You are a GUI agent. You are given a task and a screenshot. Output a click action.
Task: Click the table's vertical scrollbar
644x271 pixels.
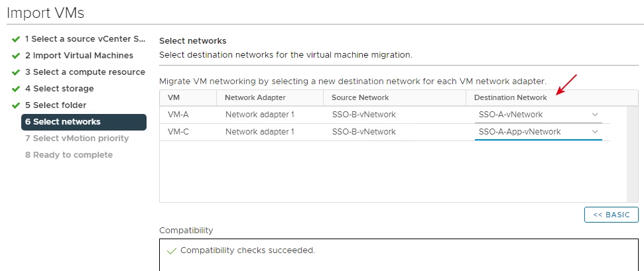tap(633, 152)
